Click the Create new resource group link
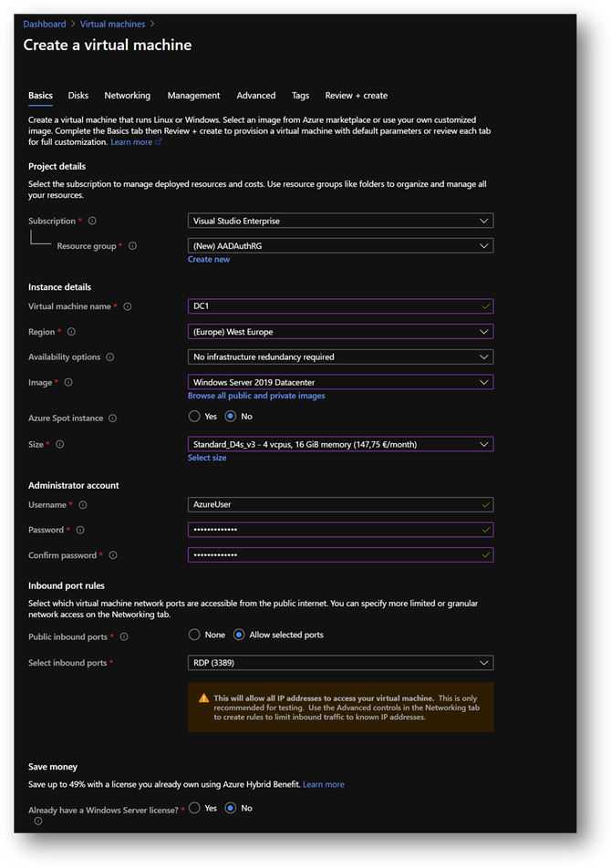The height and width of the screenshot is (868, 611). pyautogui.click(x=209, y=260)
